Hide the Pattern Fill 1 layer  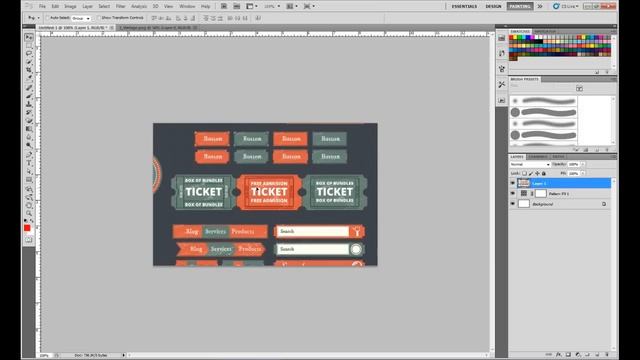click(513, 193)
